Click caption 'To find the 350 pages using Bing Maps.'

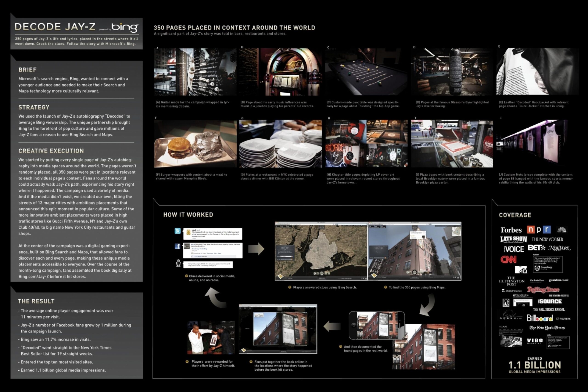[417, 287]
